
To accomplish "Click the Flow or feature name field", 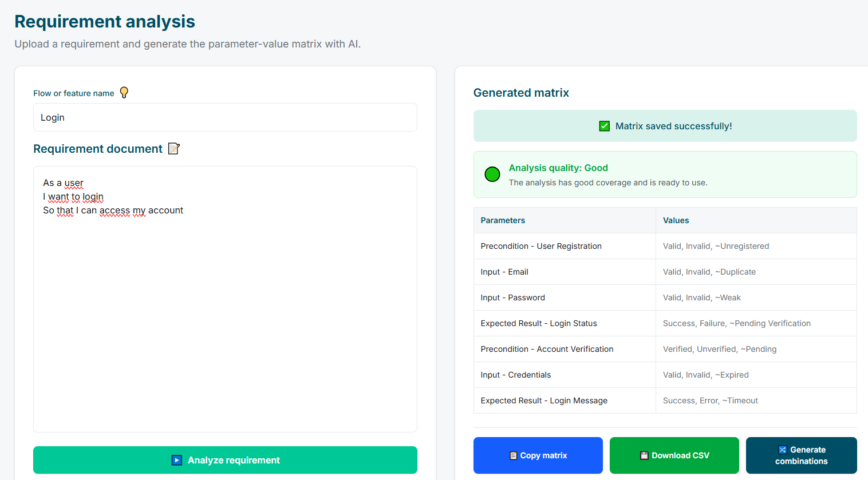I will (225, 117).
